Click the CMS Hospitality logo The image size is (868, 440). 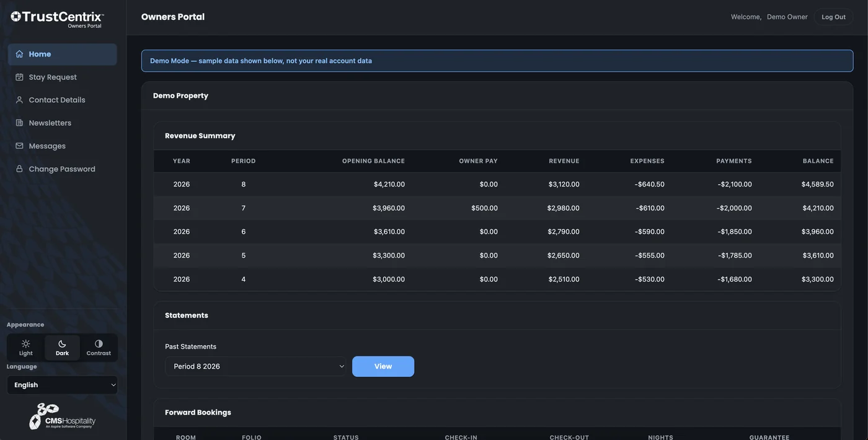point(62,416)
